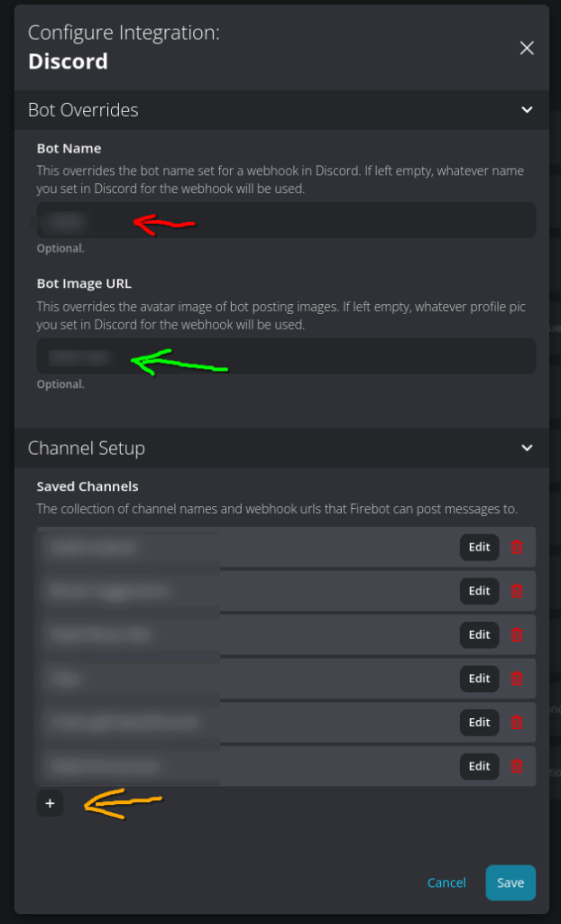Save the Discord integration settings

[510, 882]
